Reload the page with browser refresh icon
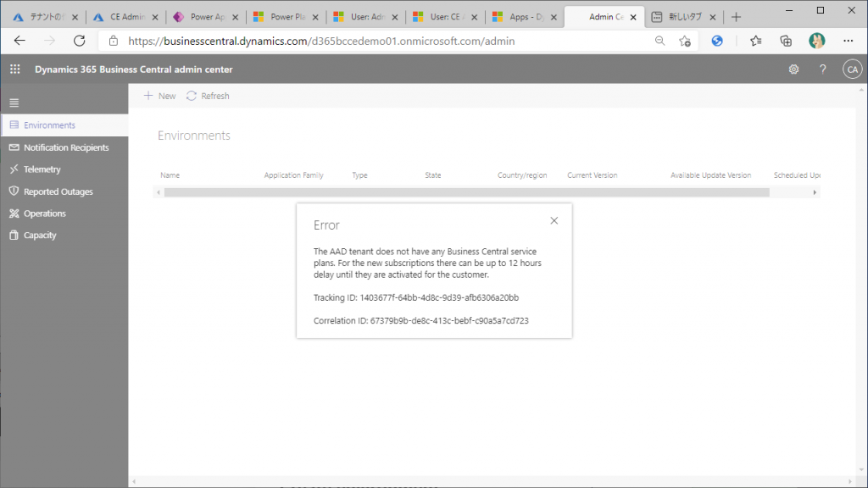Viewport: 868px width, 488px height. coord(80,41)
